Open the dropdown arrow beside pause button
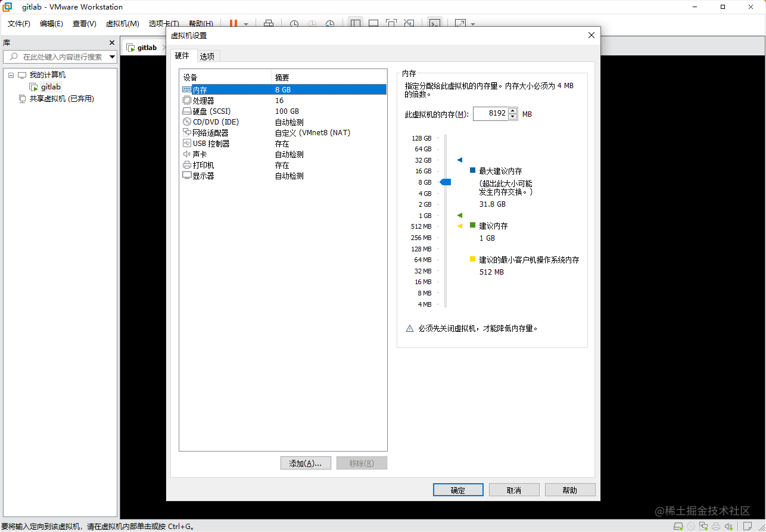 [246, 24]
